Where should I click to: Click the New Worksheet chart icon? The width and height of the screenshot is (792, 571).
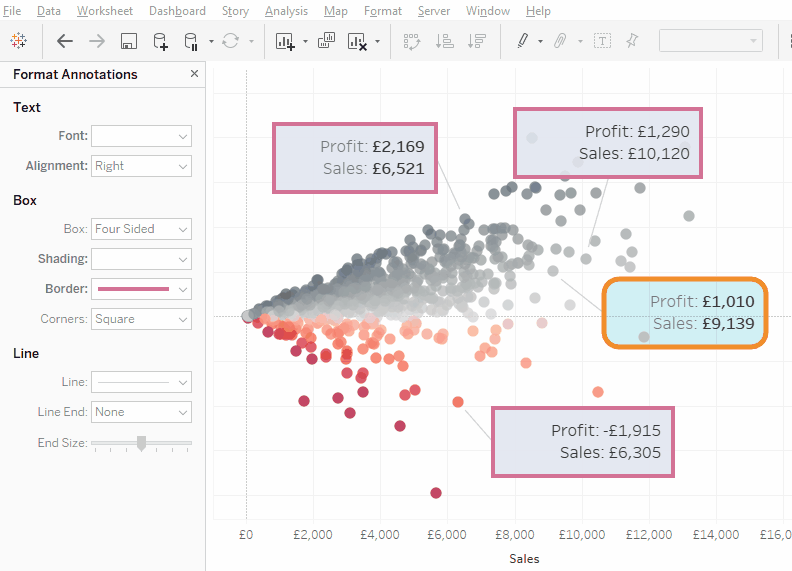[x=285, y=41]
